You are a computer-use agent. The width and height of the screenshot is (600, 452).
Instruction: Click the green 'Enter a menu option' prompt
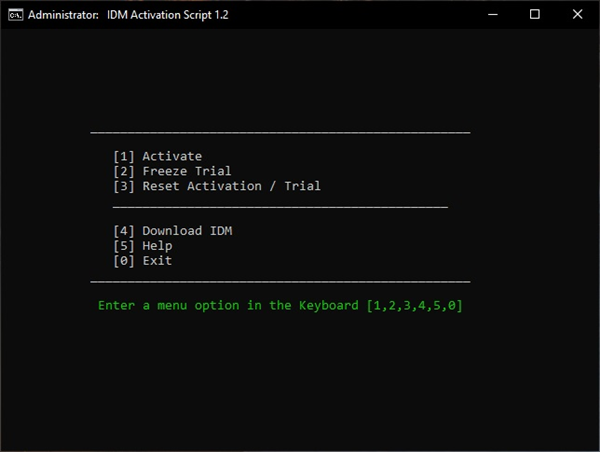point(280,305)
